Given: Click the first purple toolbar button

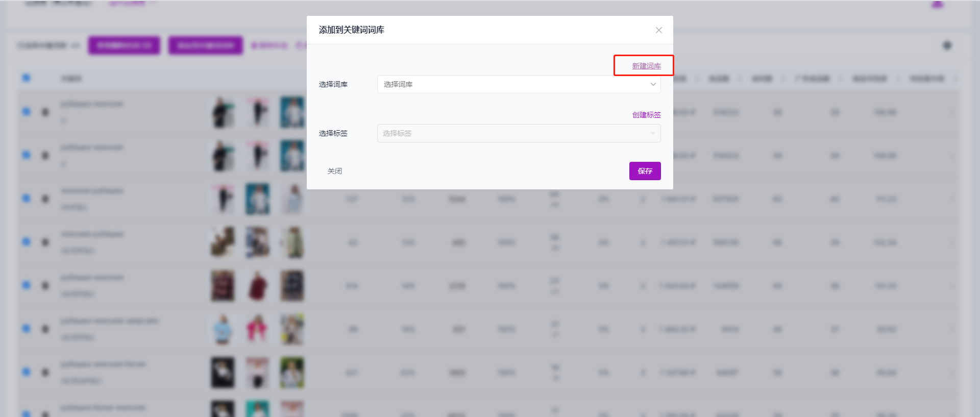Looking at the screenshot, I should tap(124, 45).
